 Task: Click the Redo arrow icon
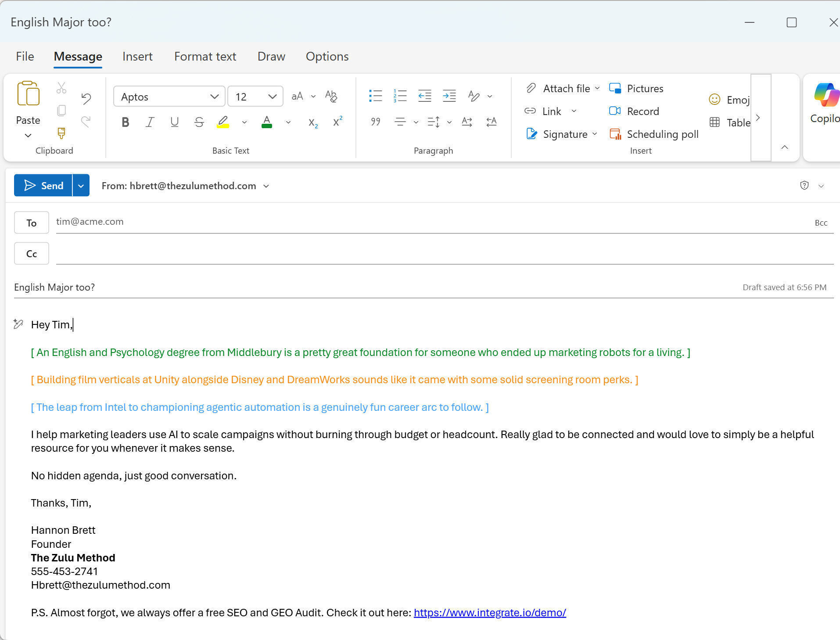click(x=86, y=121)
